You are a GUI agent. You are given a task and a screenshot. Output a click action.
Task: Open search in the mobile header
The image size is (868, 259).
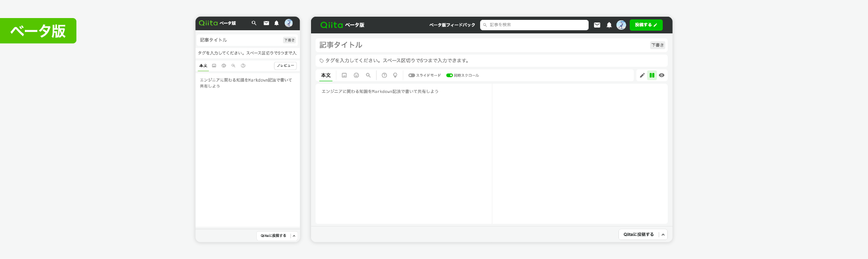coord(254,23)
